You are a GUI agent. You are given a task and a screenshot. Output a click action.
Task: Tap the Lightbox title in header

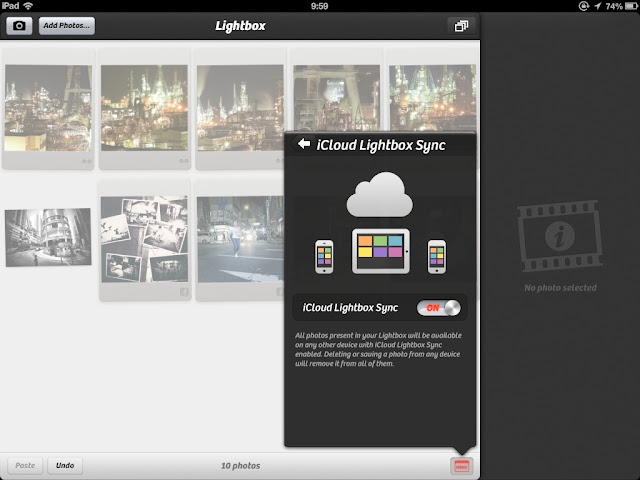240,26
